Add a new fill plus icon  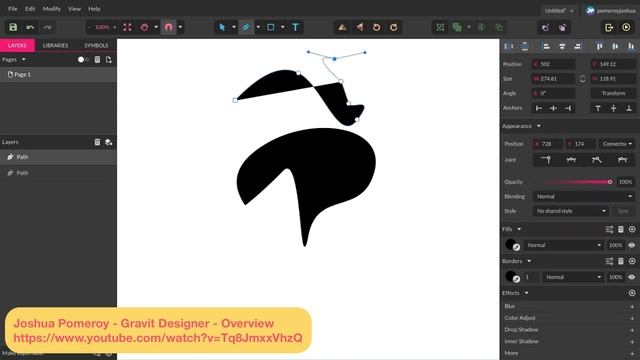(632, 229)
